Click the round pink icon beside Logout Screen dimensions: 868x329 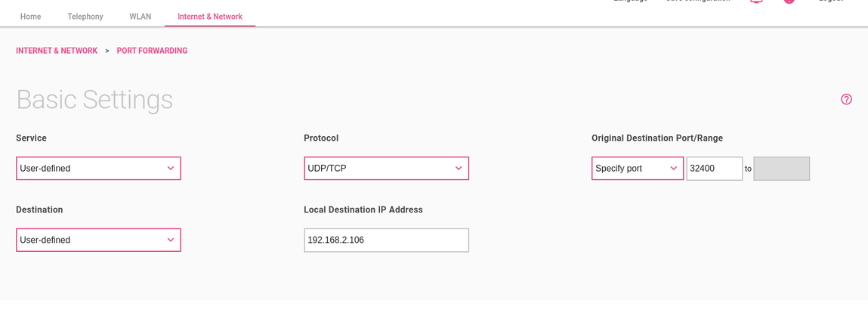789,2
